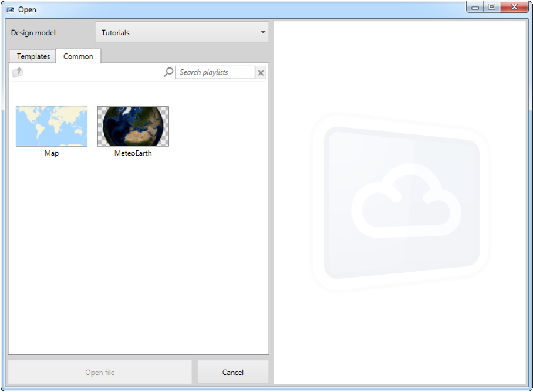Click the Open file button
The width and height of the screenshot is (533, 392).
pyautogui.click(x=100, y=372)
